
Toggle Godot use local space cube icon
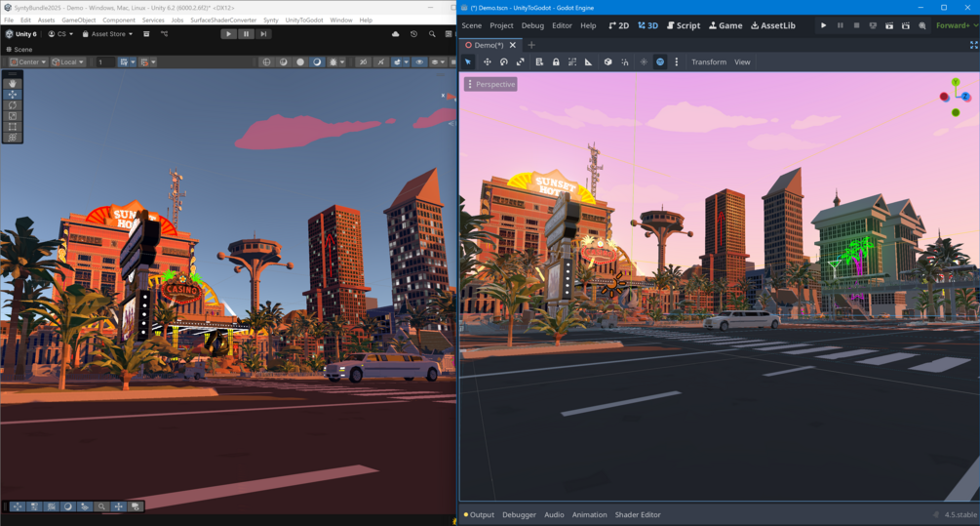[608, 61]
